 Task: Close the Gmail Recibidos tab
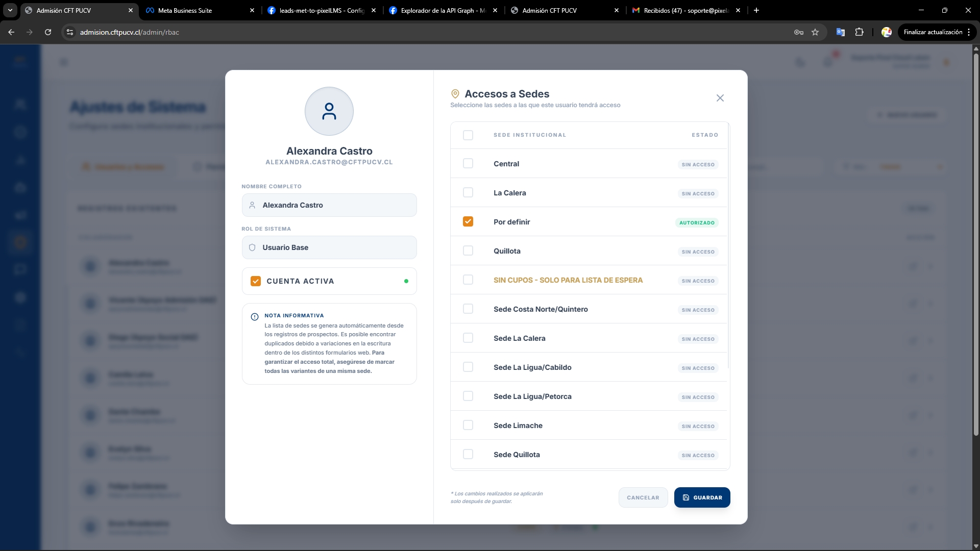738,10
